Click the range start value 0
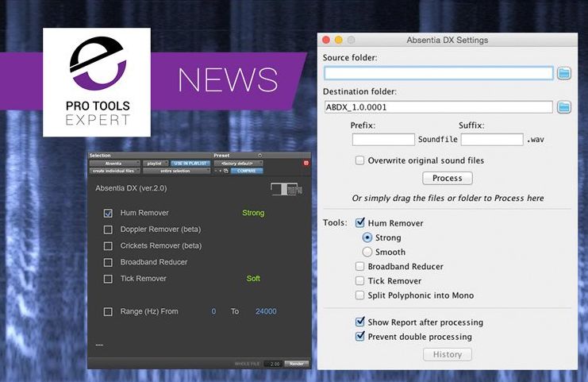The height and width of the screenshot is (382, 588). click(x=213, y=311)
